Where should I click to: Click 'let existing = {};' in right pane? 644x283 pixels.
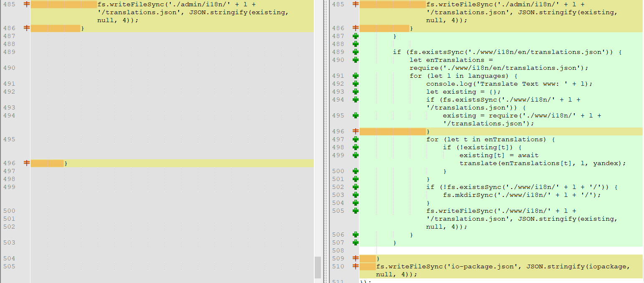[463, 92]
